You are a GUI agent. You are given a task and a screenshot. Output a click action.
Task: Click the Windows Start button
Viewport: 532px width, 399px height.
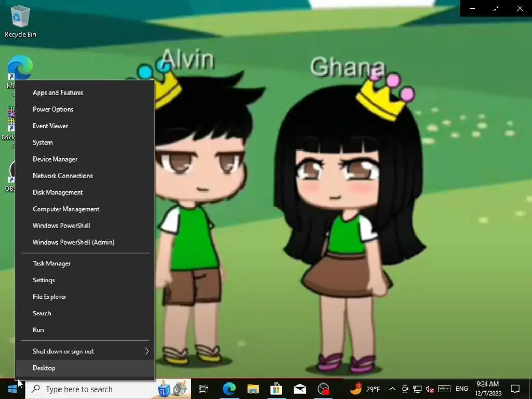[12, 389]
